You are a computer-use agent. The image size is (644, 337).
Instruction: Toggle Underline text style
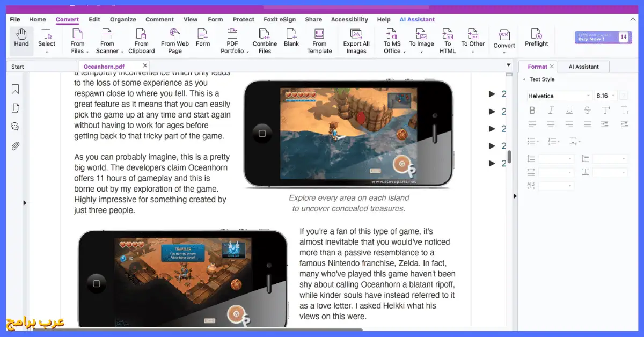click(x=569, y=111)
